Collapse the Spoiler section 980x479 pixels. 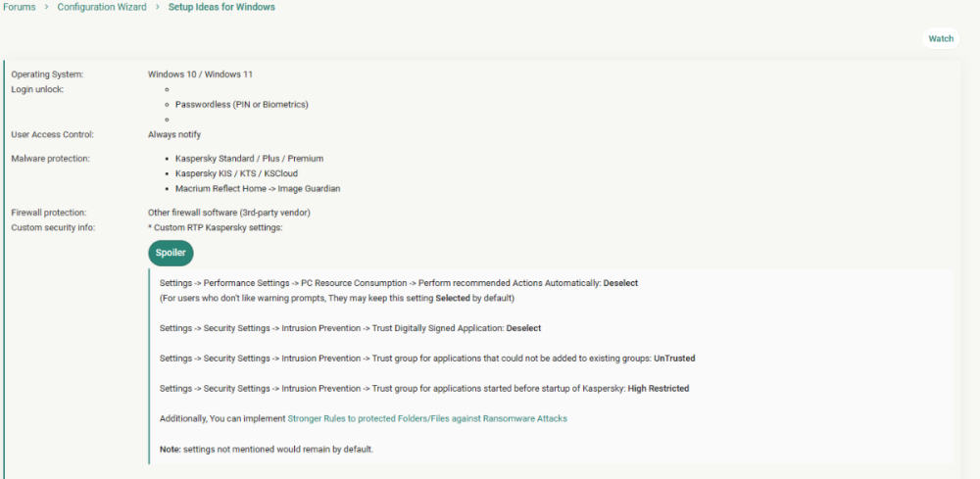[x=171, y=253]
